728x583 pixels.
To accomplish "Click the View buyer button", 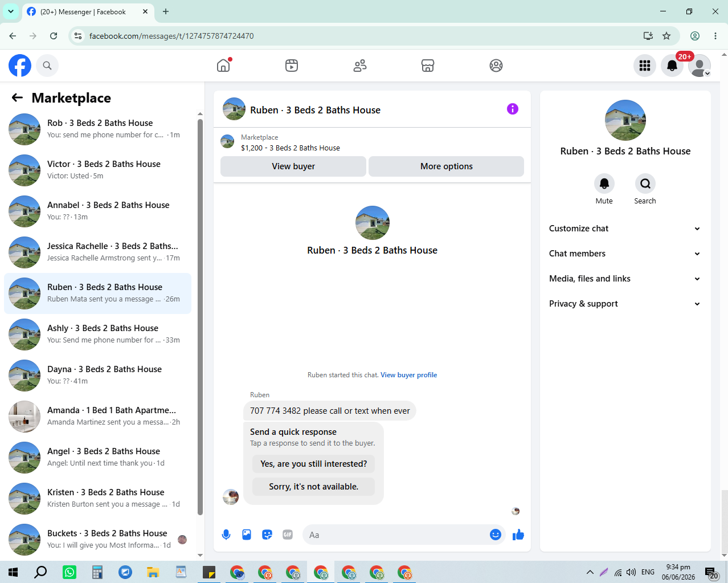I will pos(293,166).
